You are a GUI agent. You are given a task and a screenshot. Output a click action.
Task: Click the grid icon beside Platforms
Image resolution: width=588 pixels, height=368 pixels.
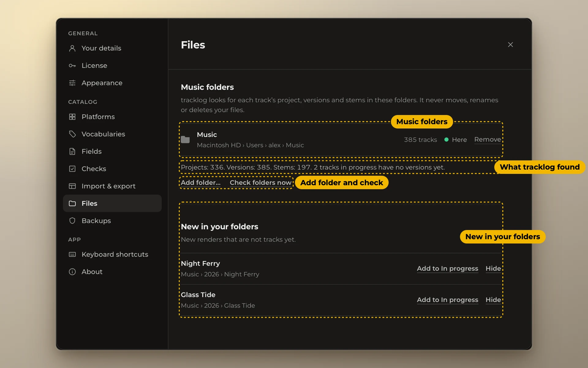coord(72,117)
